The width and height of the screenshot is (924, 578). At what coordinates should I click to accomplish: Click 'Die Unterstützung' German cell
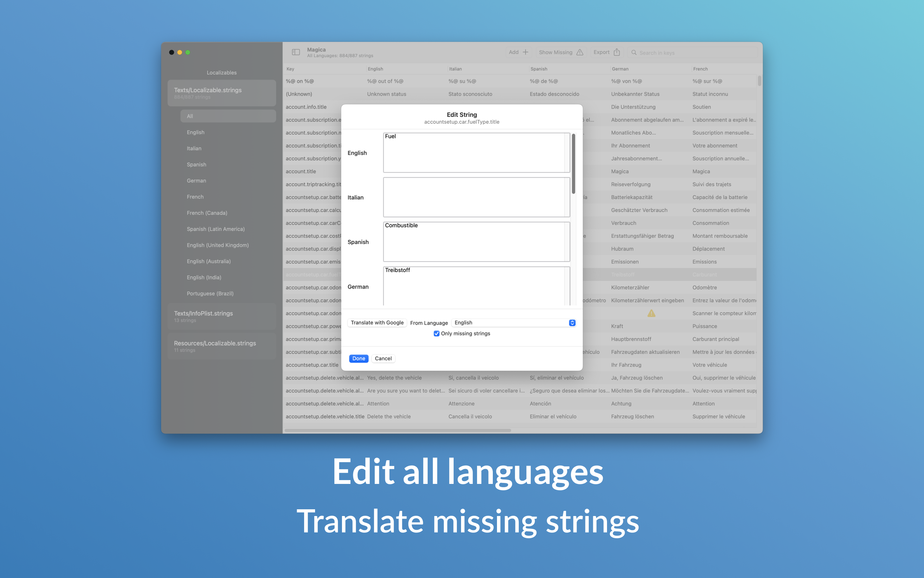[633, 107]
